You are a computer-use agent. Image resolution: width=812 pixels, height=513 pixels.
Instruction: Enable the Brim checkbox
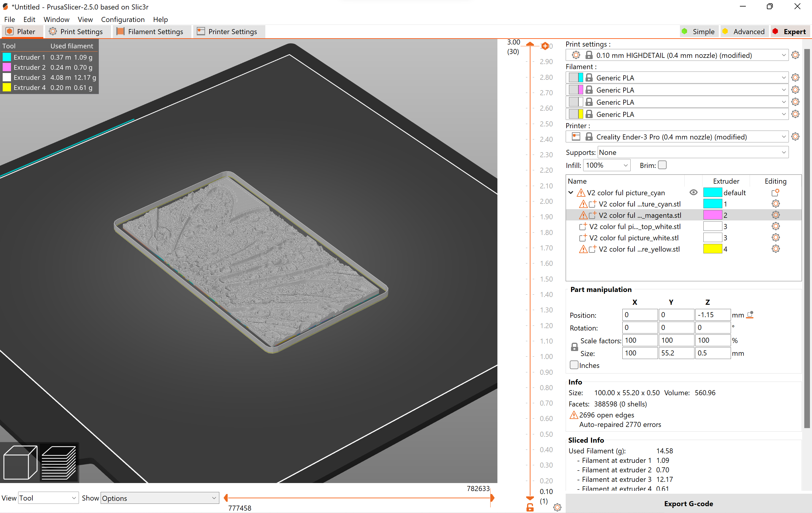(x=662, y=165)
